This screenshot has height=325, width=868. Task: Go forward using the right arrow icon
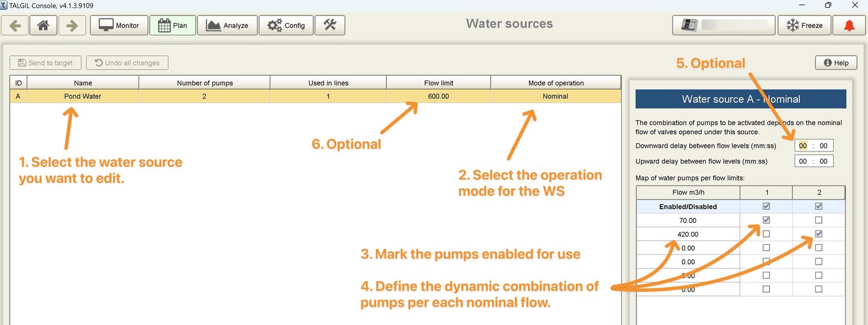[x=72, y=26]
